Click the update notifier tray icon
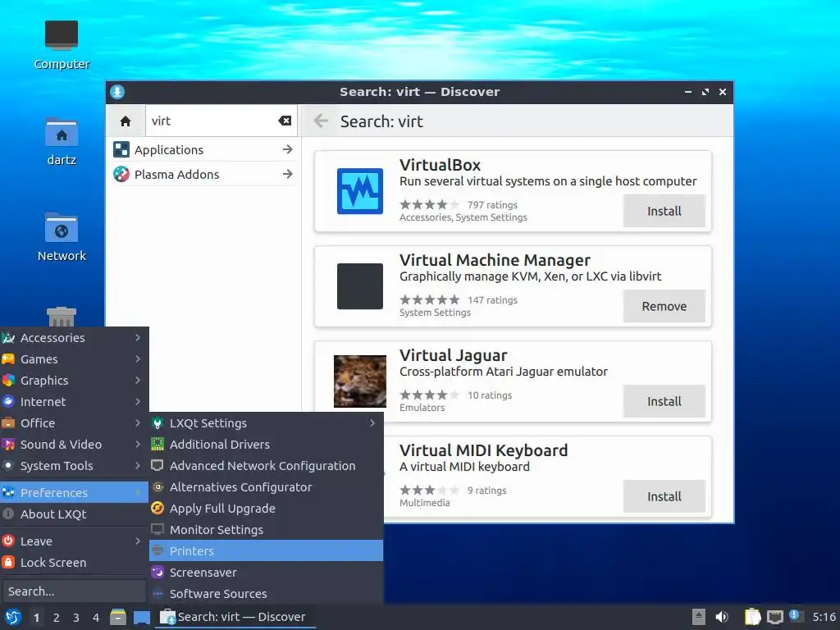840x630 pixels. tap(796, 616)
